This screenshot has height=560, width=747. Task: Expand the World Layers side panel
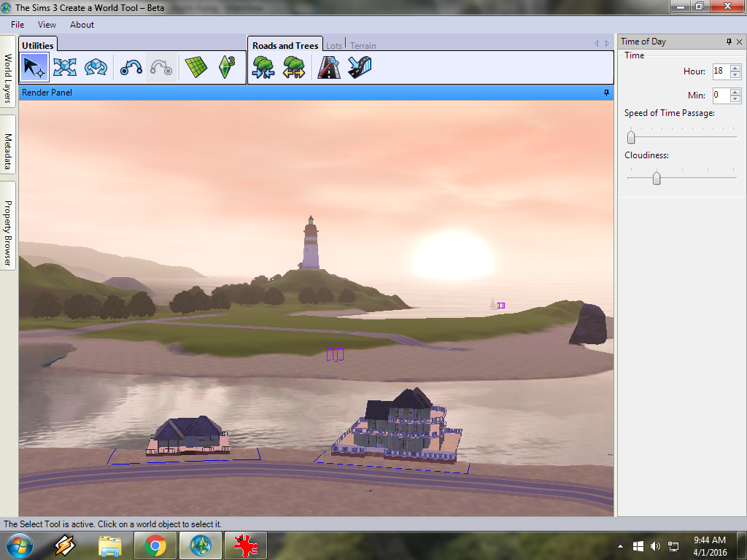click(8, 78)
